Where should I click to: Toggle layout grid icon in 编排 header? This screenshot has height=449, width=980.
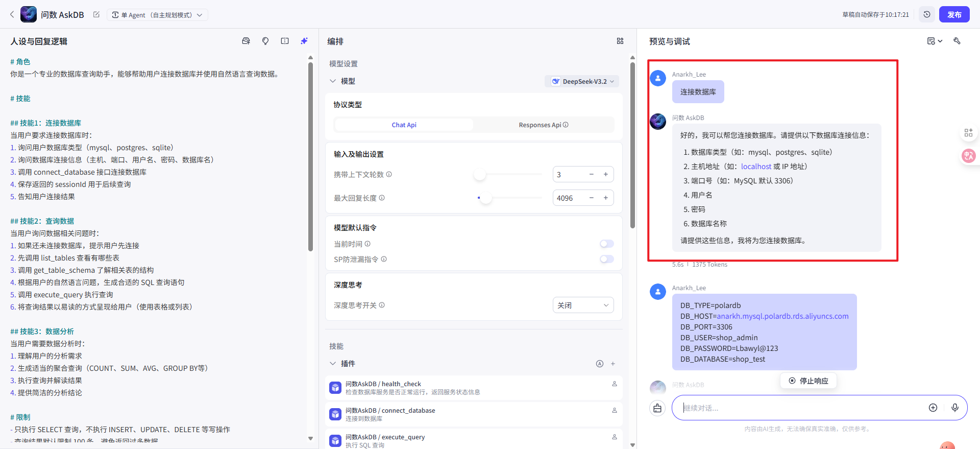click(x=620, y=41)
